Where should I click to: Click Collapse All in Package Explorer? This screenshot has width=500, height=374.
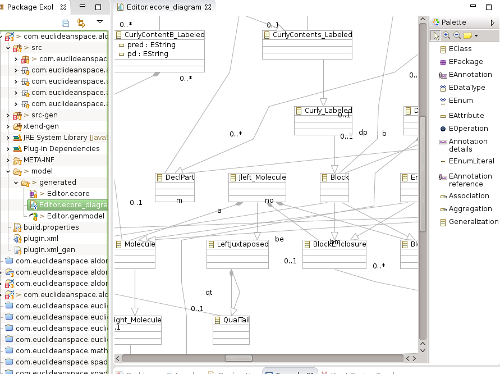(x=66, y=23)
